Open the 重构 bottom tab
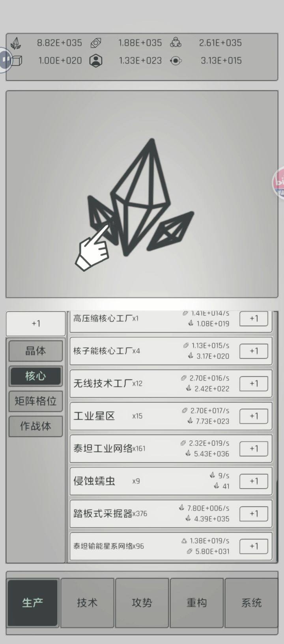 click(x=196, y=603)
